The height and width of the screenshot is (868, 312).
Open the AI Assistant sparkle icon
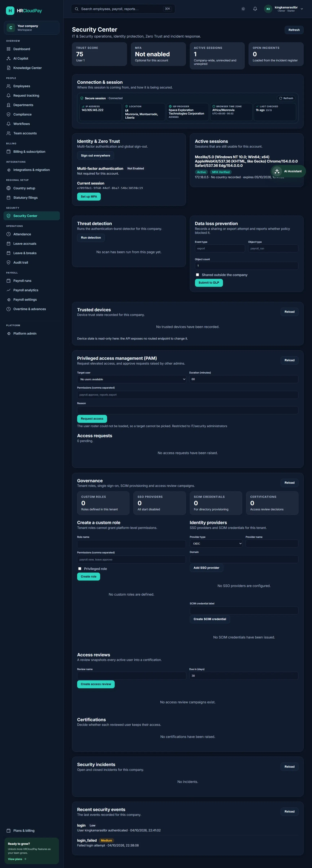[x=277, y=171]
